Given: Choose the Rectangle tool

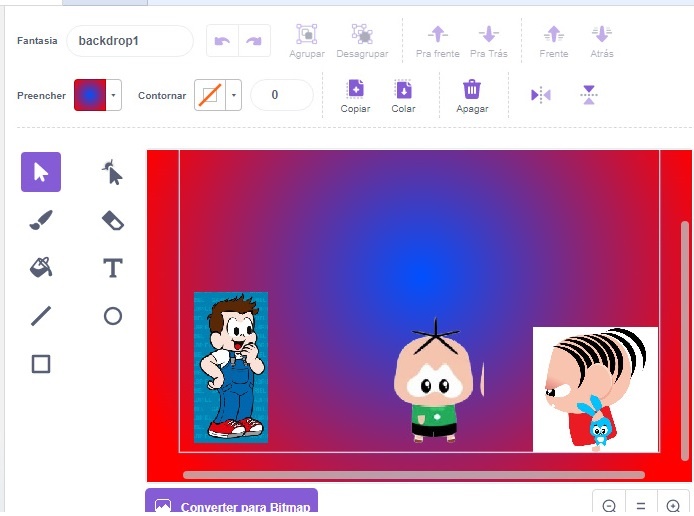Looking at the screenshot, I should point(41,364).
